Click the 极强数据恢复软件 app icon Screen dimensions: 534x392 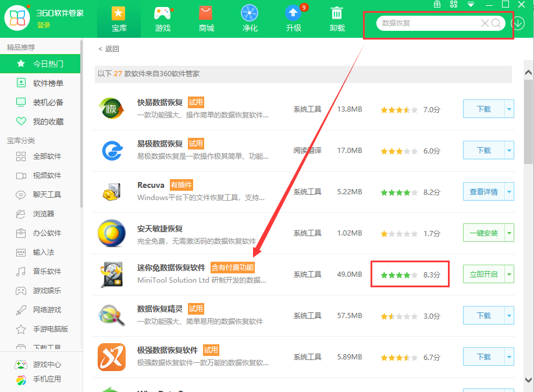click(112, 357)
